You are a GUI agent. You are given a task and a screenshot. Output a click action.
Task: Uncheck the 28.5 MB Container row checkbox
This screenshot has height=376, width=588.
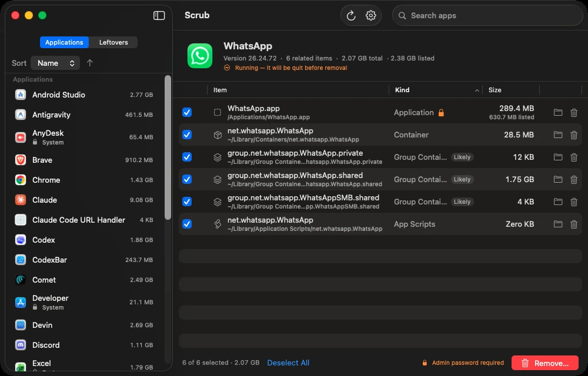187,135
